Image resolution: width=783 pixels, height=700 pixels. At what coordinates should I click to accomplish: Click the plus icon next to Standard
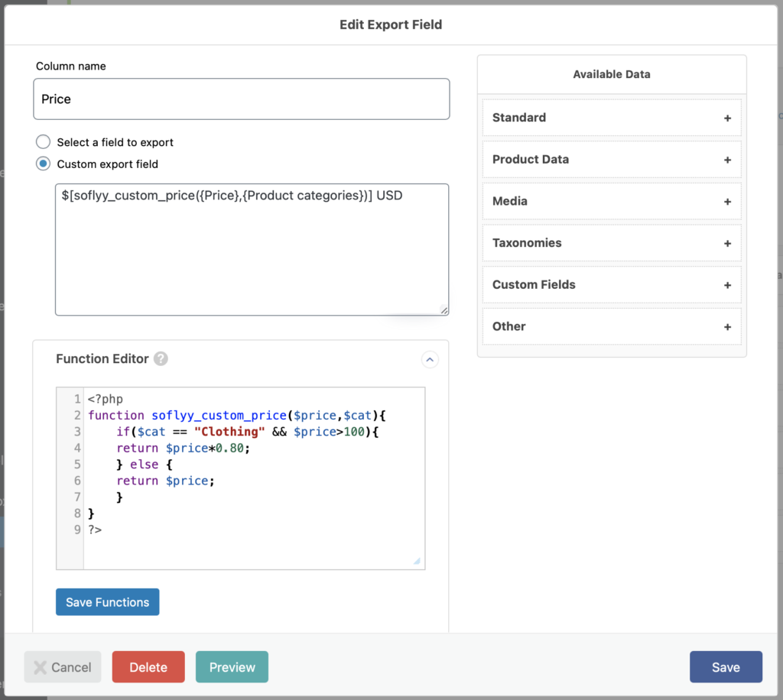(x=727, y=118)
